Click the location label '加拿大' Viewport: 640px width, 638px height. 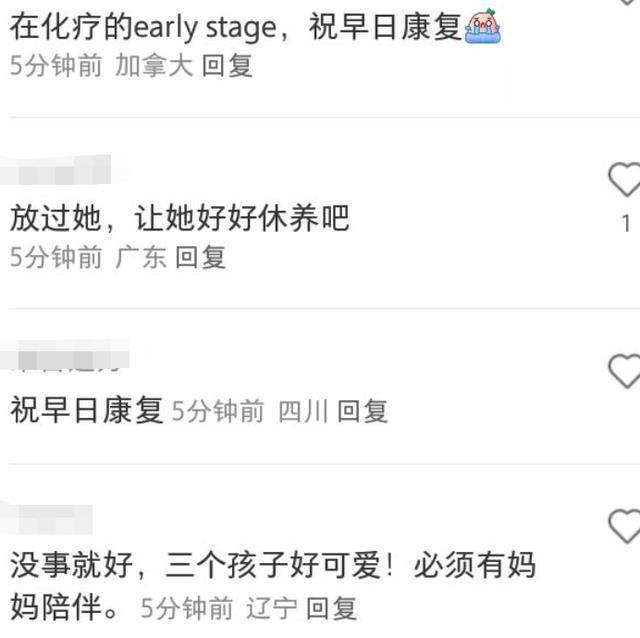tap(154, 66)
